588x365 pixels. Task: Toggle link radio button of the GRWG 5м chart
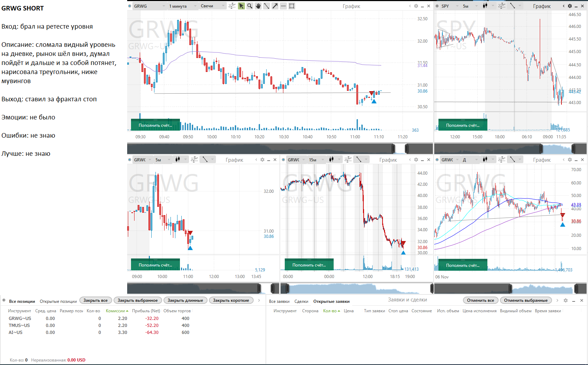[x=130, y=160]
